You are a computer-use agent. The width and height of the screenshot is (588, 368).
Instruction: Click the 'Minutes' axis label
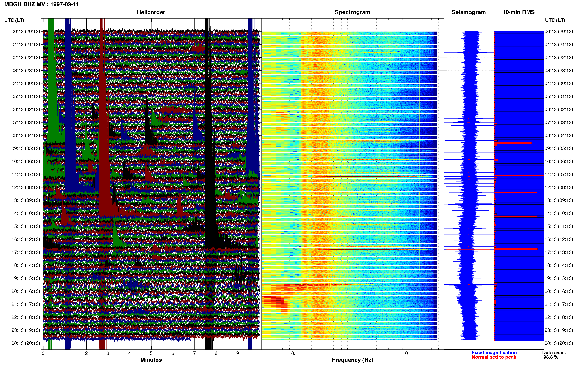coord(151,360)
